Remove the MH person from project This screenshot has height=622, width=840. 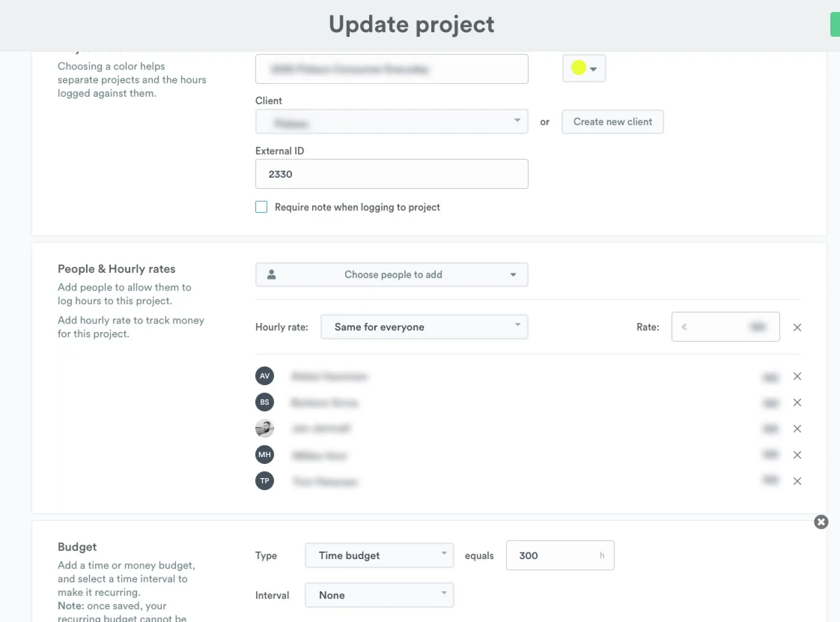point(797,455)
